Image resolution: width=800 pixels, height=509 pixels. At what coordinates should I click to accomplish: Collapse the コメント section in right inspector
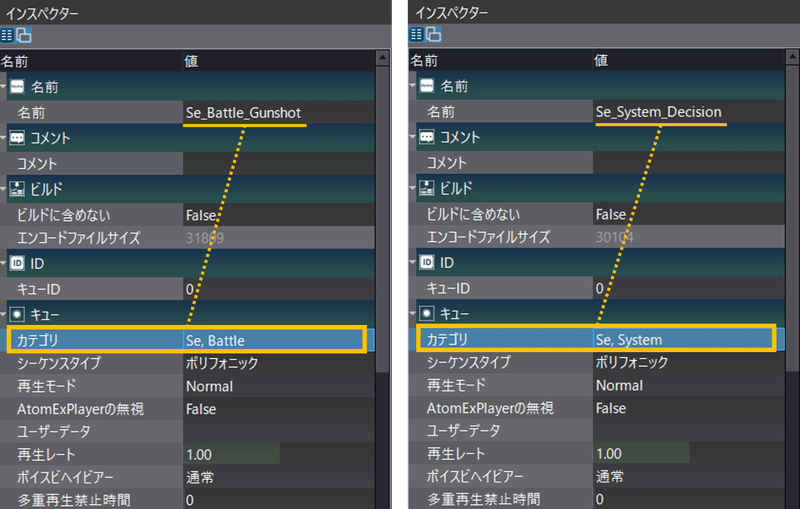tap(412, 136)
